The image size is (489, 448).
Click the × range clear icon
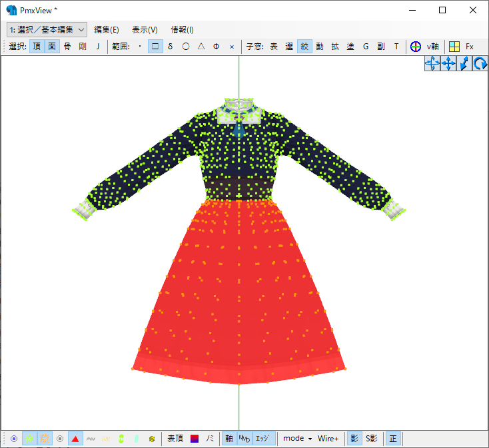[232, 47]
